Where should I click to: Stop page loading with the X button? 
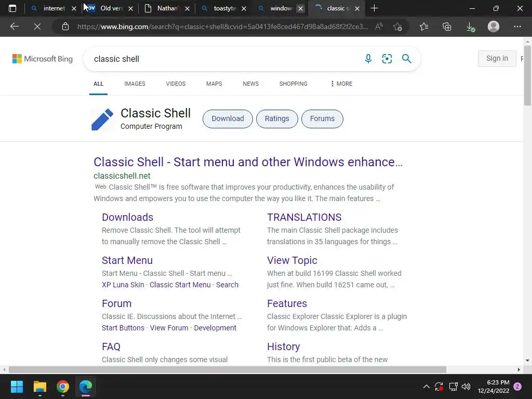coord(37,26)
